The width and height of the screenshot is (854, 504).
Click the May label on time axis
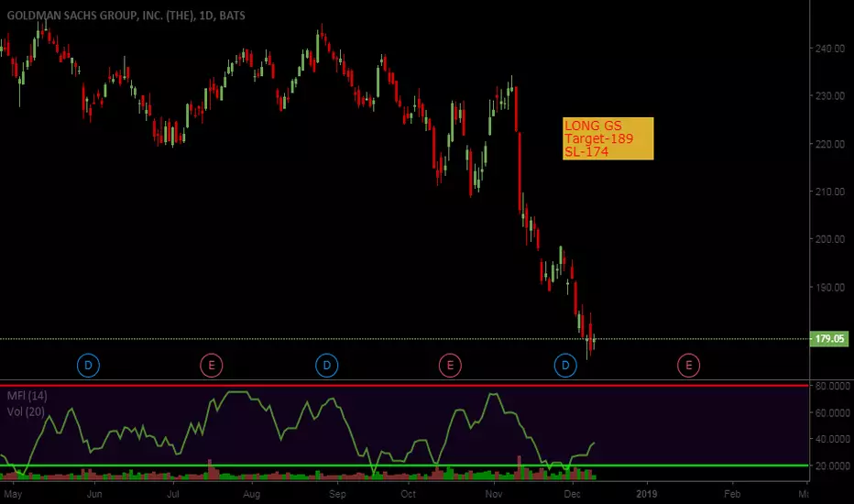(13, 494)
